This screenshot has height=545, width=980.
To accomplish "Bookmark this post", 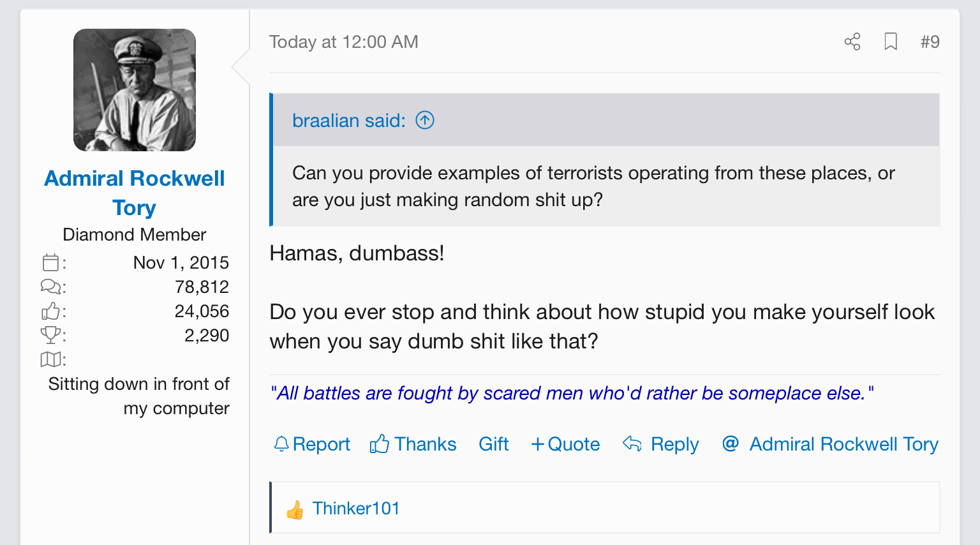I will point(891,42).
